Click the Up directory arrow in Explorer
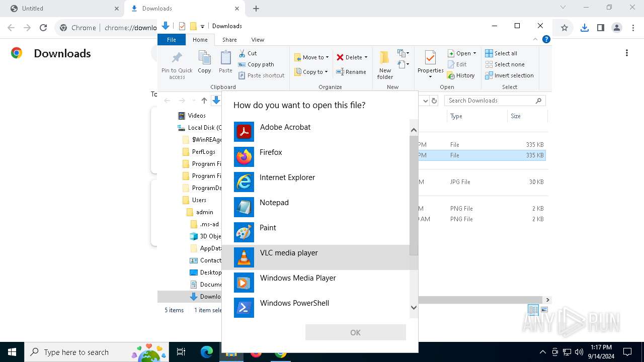Screen dimensions: 644x362 [x=204, y=101]
